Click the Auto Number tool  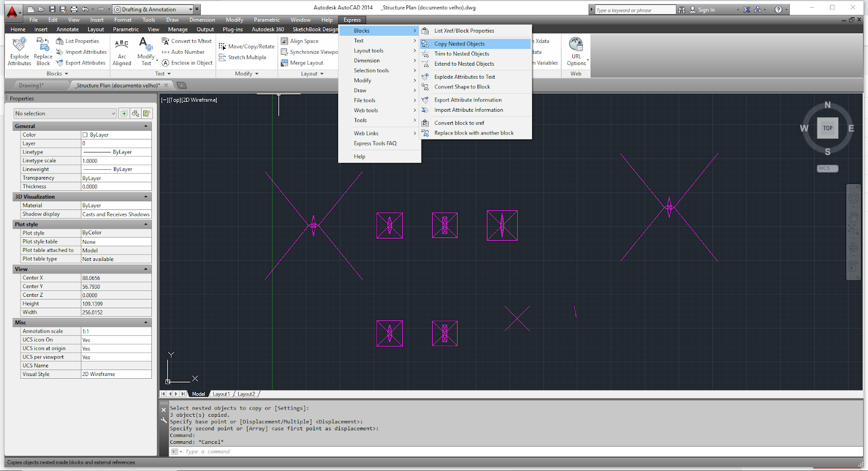183,52
